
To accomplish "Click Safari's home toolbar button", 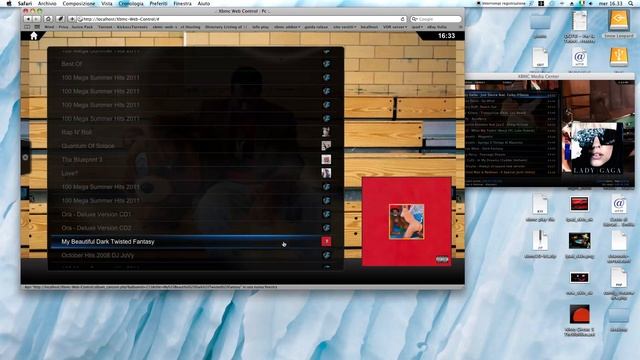I will 48,19.
